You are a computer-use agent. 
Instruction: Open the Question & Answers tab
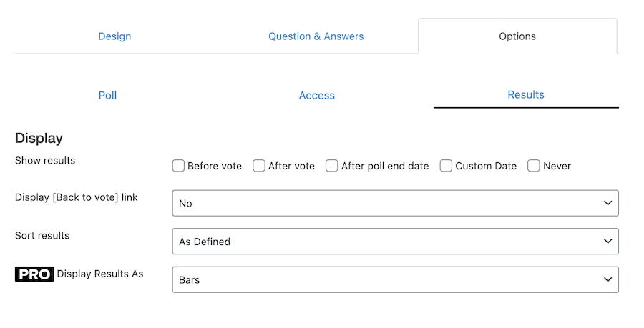(x=316, y=36)
